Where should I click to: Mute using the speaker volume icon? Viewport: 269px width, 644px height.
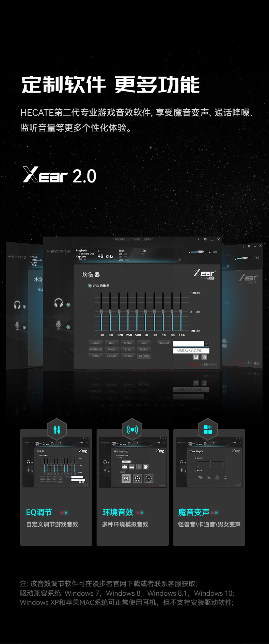click(x=215, y=252)
